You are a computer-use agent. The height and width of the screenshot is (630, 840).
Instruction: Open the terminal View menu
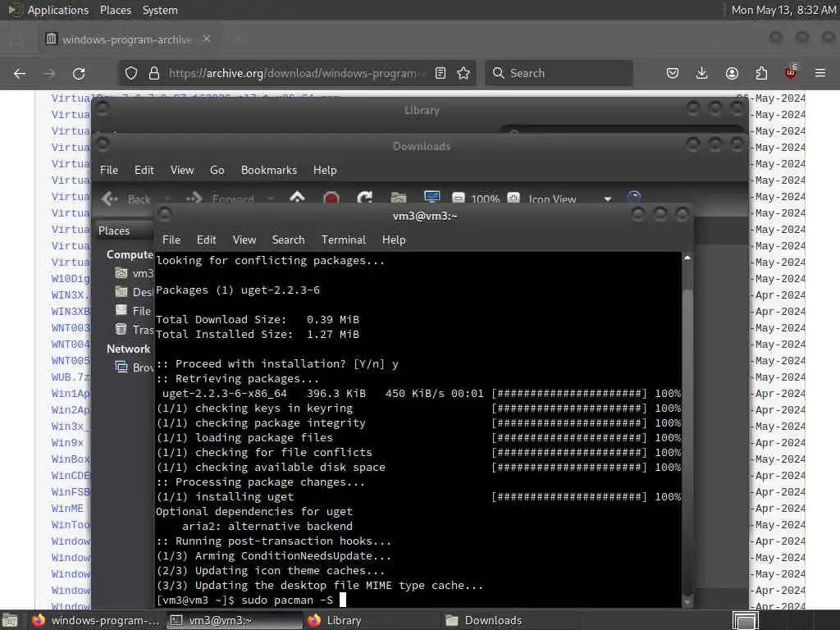coord(244,240)
